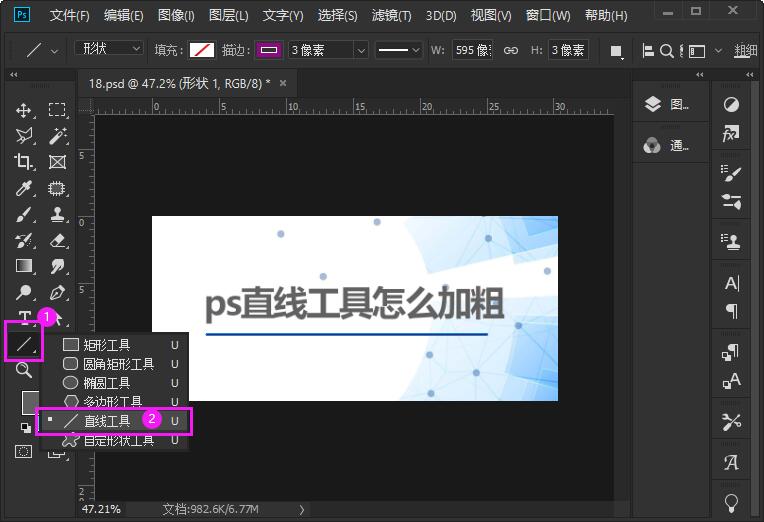Open the Clone Source panel icon
The height and width of the screenshot is (522, 764).
731,241
